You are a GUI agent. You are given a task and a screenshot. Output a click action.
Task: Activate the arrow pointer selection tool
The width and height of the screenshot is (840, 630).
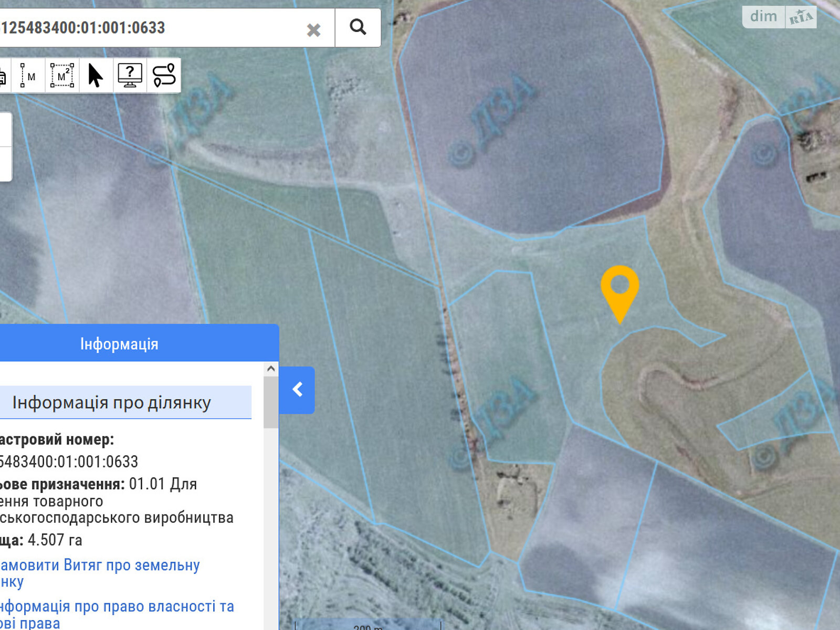[x=96, y=76]
